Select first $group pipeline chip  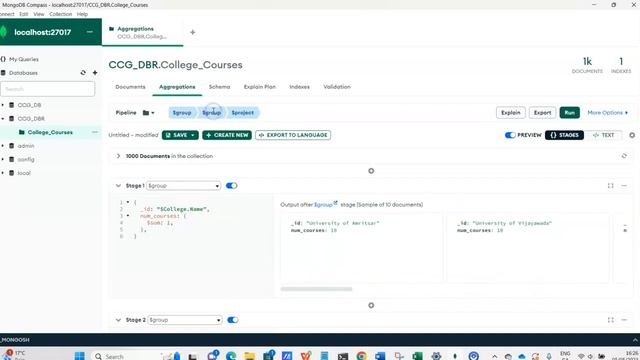pyautogui.click(x=182, y=113)
